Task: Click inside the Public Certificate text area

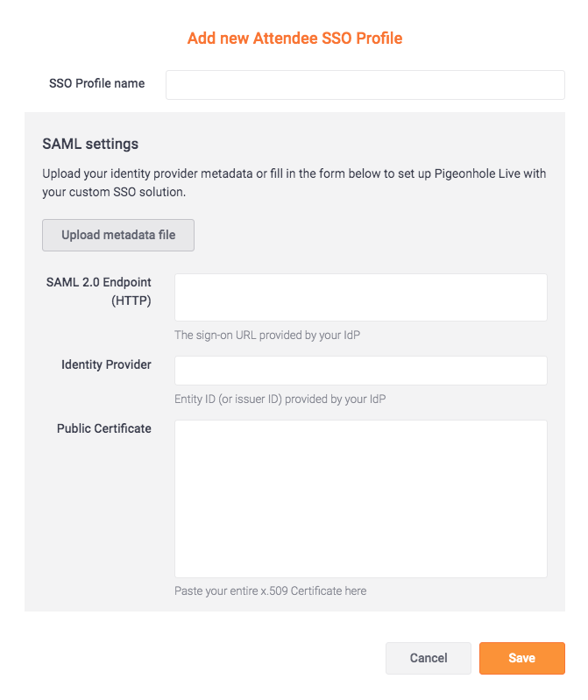Action: (x=361, y=498)
